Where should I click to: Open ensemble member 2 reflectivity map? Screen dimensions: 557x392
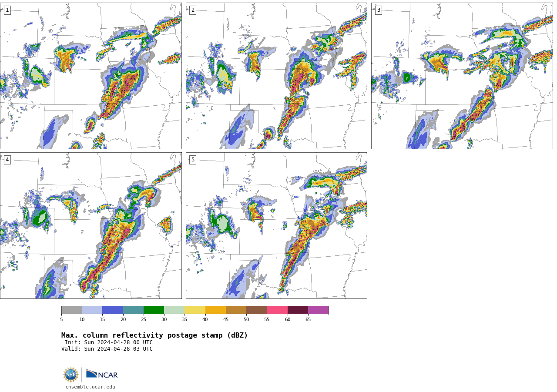276,76
